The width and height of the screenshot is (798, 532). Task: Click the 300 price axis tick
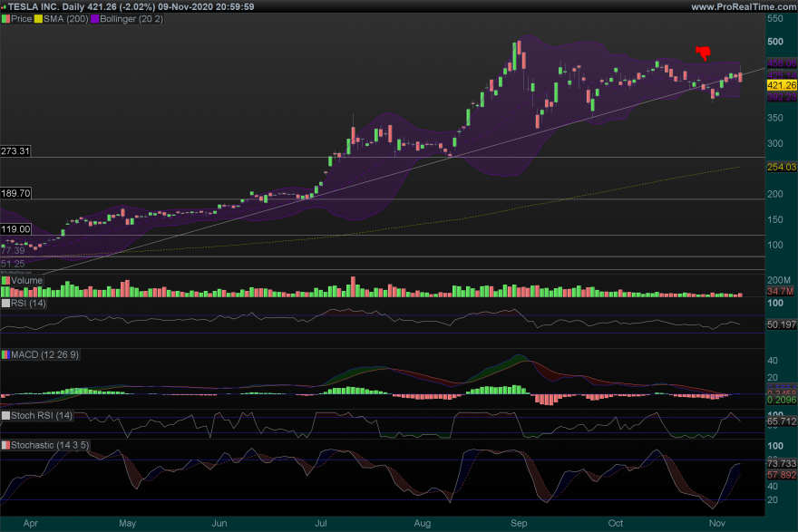(775, 143)
